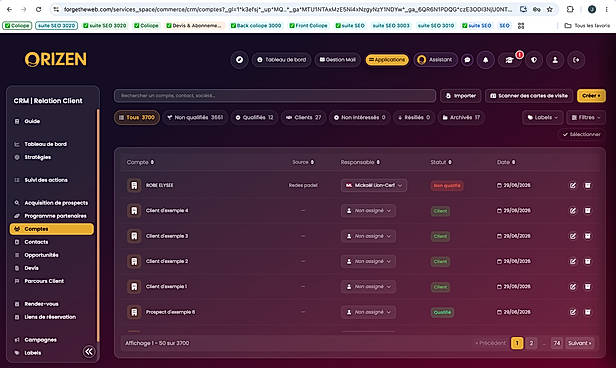Edit the Prospect d'exemple 8 row
Image resolution: width=616 pixels, height=368 pixels.
point(573,312)
